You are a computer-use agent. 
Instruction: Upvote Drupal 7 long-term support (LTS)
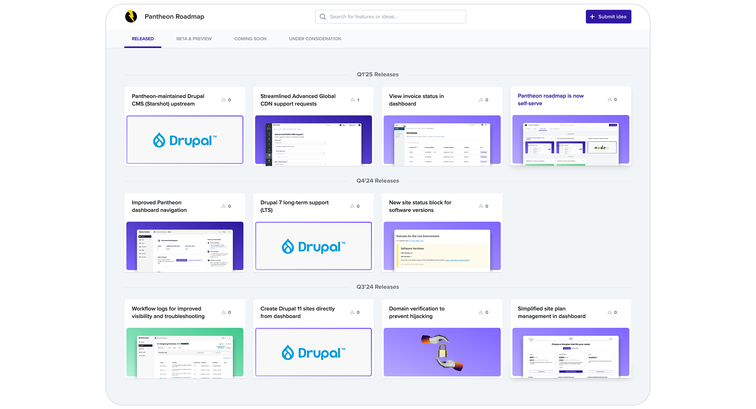pos(354,207)
